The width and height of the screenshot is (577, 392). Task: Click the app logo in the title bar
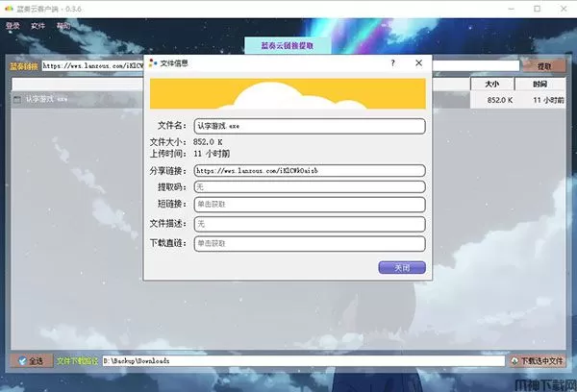[x=9, y=9]
